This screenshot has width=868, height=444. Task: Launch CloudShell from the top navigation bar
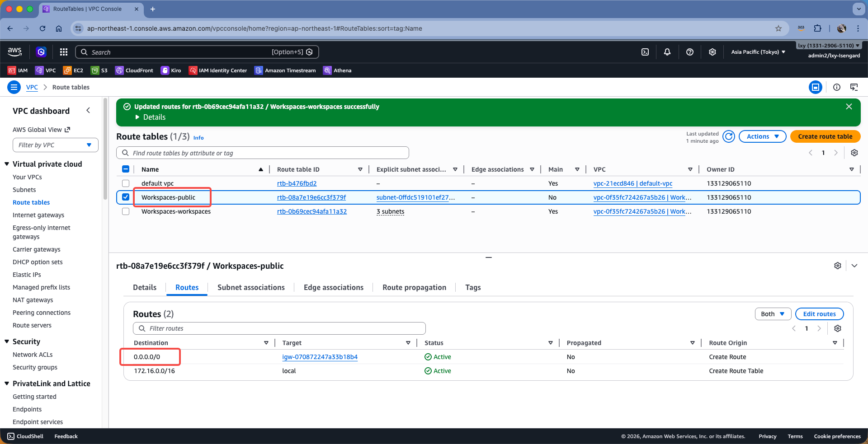(x=645, y=52)
